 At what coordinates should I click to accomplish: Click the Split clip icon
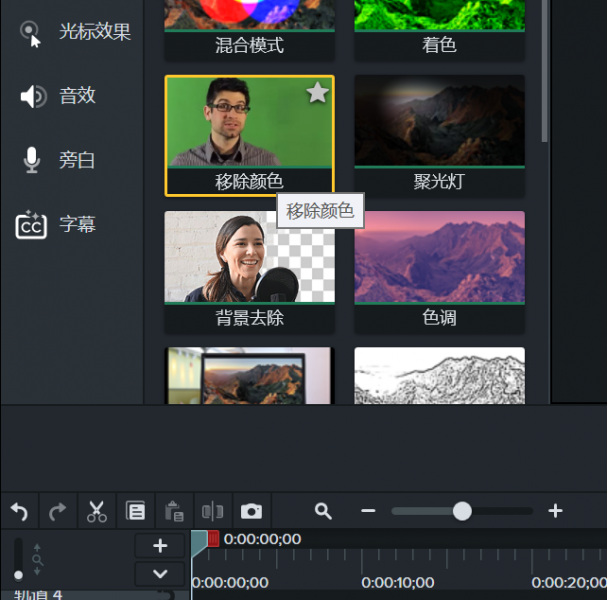pos(212,511)
